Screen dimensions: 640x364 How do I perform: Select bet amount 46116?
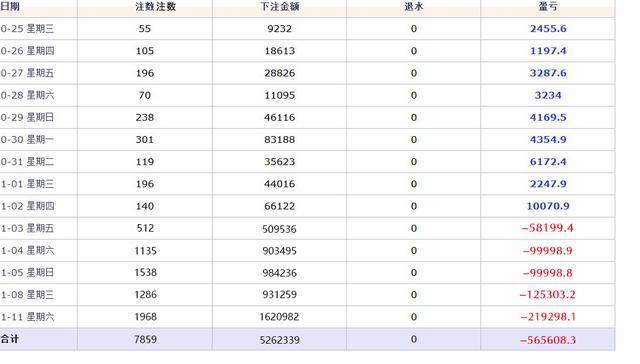point(280,117)
